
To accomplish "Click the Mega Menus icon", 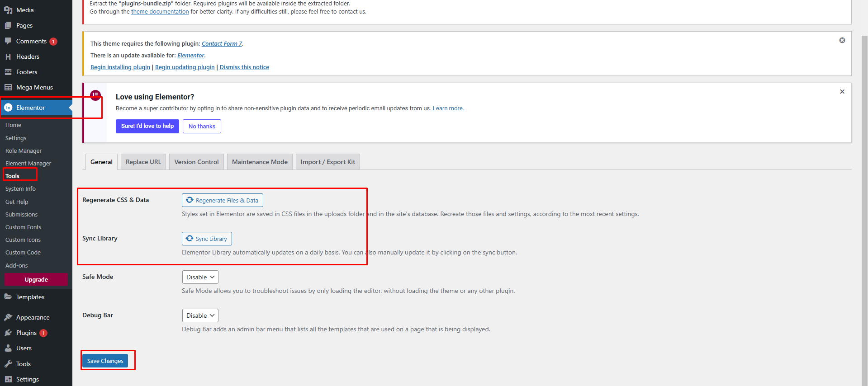I will 8,87.
